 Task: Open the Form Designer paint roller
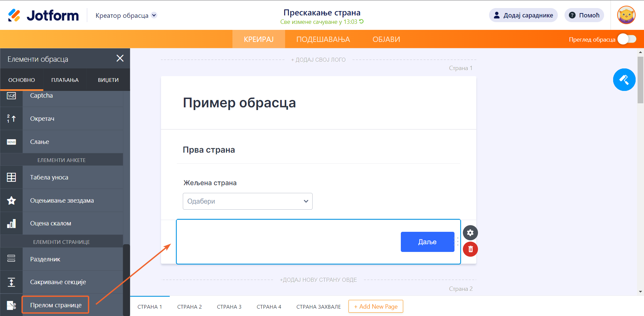click(x=624, y=80)
